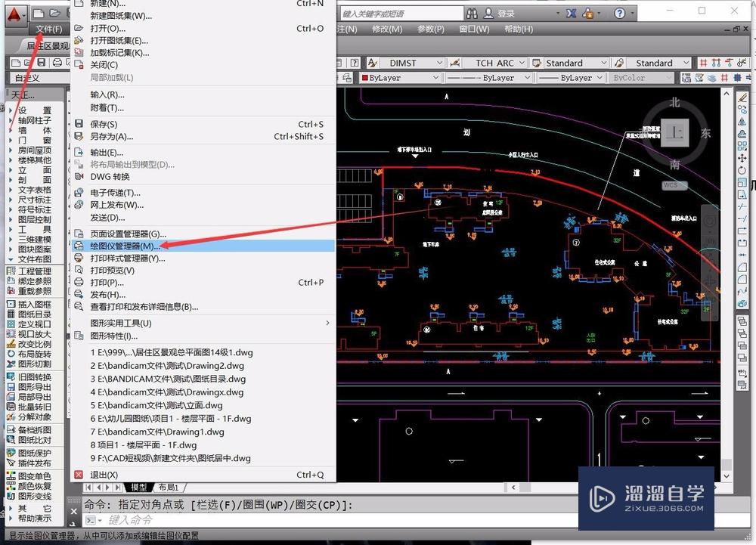Open the ByLayer linetype dropdown
Viewport: 756px width, 545px height.
point(527,77)
